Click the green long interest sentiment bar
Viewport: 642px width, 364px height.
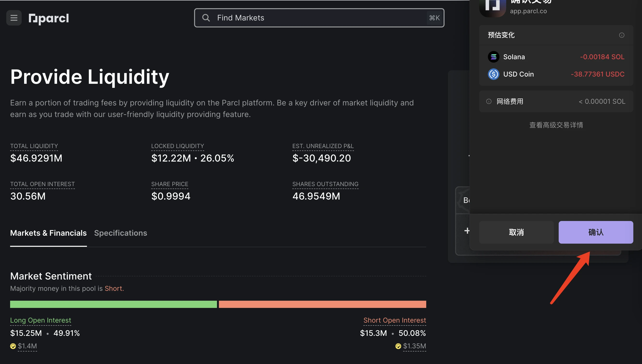tap(113, 304)
